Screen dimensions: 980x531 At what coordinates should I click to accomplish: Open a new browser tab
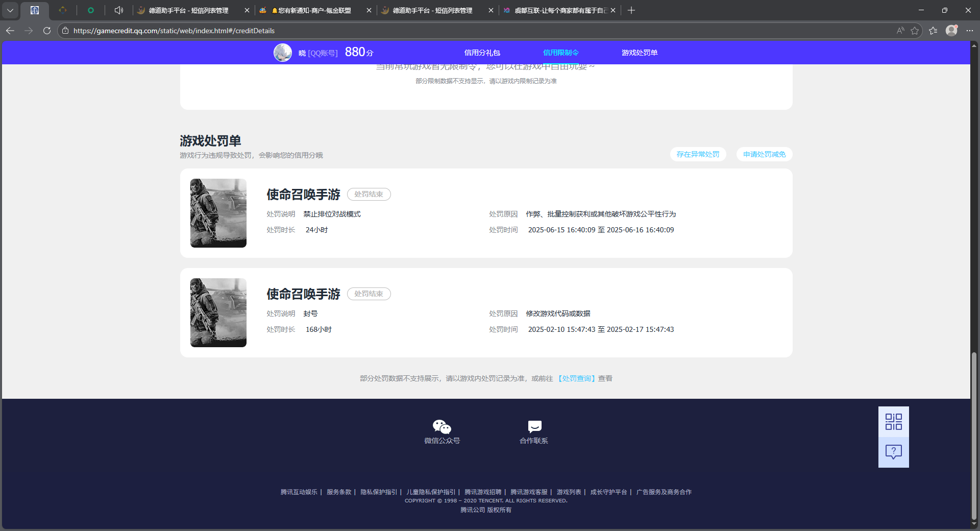[631, 10]
